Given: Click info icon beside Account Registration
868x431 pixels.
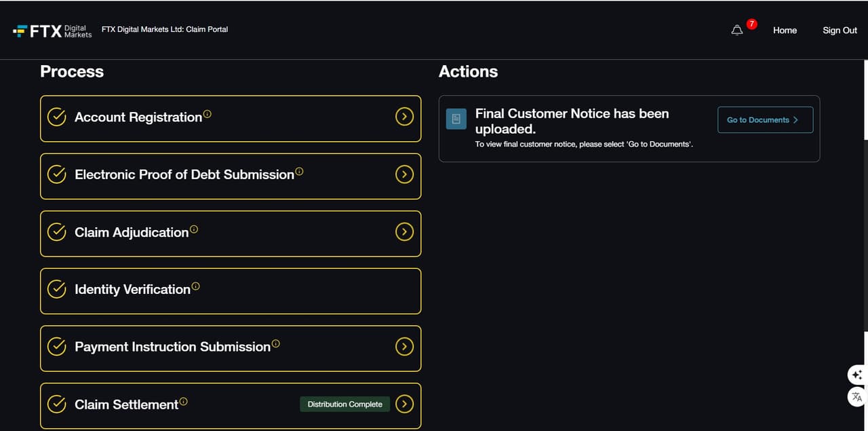Looking at the screenshot, I should coord(208,114).
